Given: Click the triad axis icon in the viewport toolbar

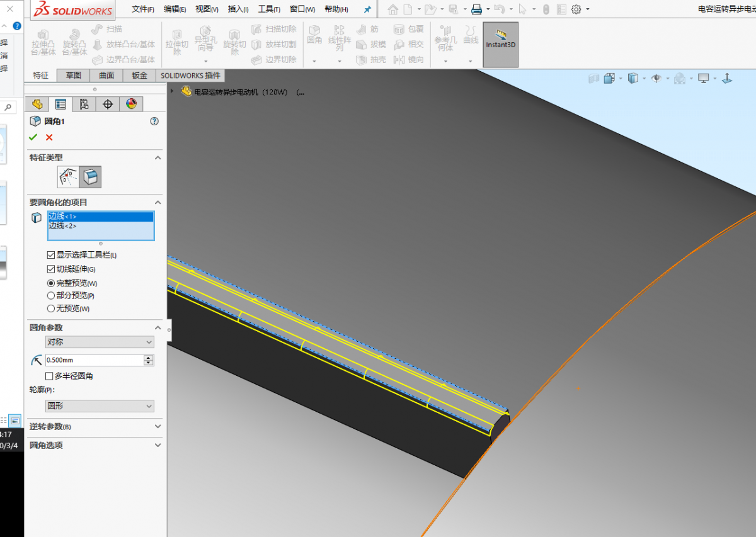Looking at the screenshot, I should 726,78.
